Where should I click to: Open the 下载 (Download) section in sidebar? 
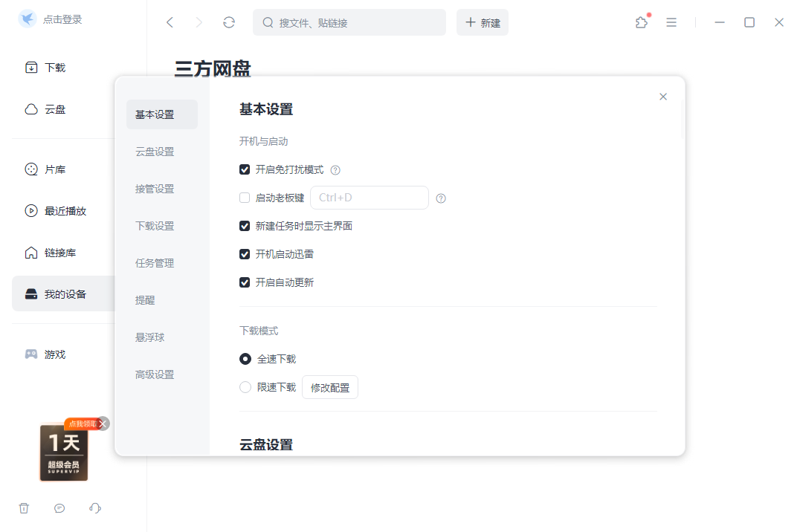[x=54, y=67]
